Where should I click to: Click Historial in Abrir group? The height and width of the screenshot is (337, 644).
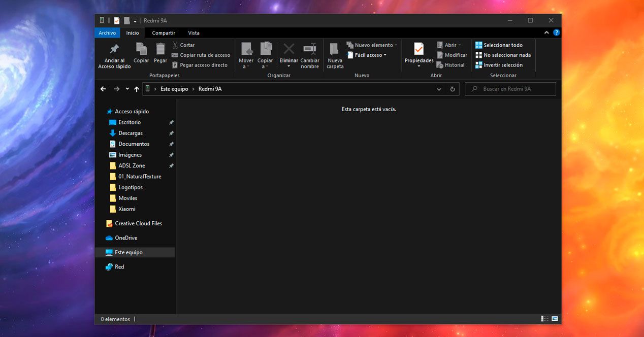450,65
